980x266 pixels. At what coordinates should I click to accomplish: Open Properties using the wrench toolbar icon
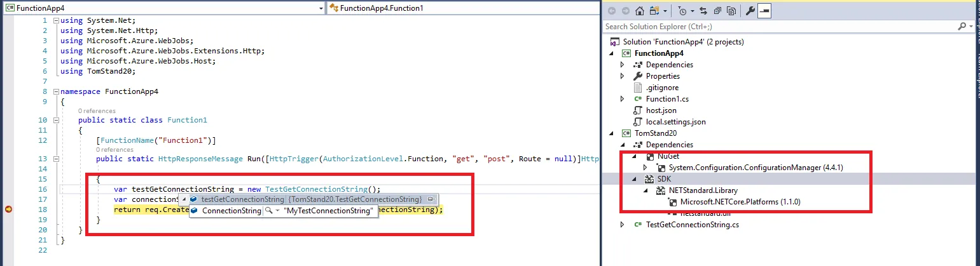click(x=750, y=11)
